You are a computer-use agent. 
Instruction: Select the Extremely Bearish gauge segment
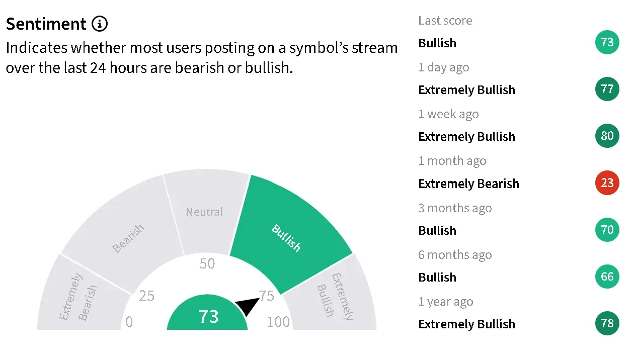(81, 296)
